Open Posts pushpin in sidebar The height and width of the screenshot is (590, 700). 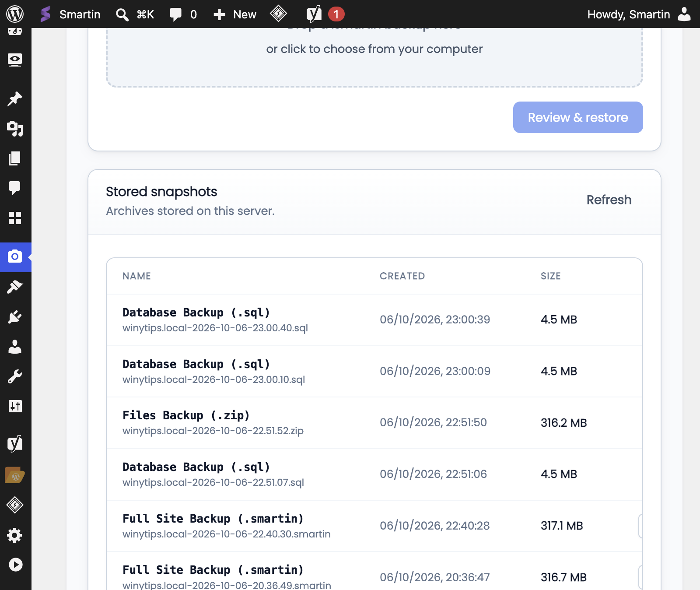coord(15,99)
